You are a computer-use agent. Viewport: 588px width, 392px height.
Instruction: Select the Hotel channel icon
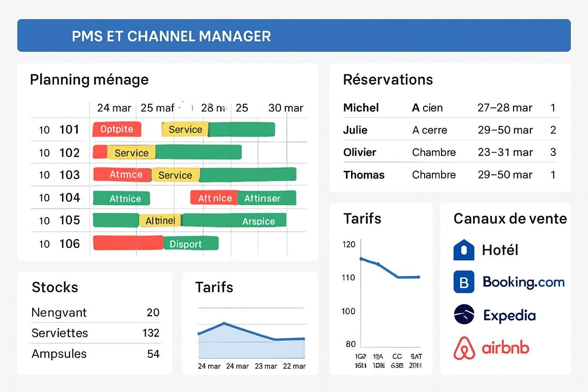click(463, 250)
